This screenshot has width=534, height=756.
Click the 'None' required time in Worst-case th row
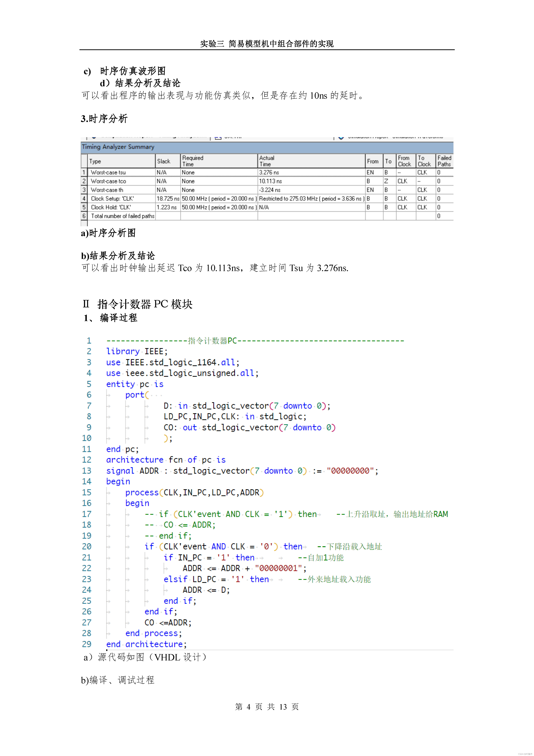click(x=188, y=190)
